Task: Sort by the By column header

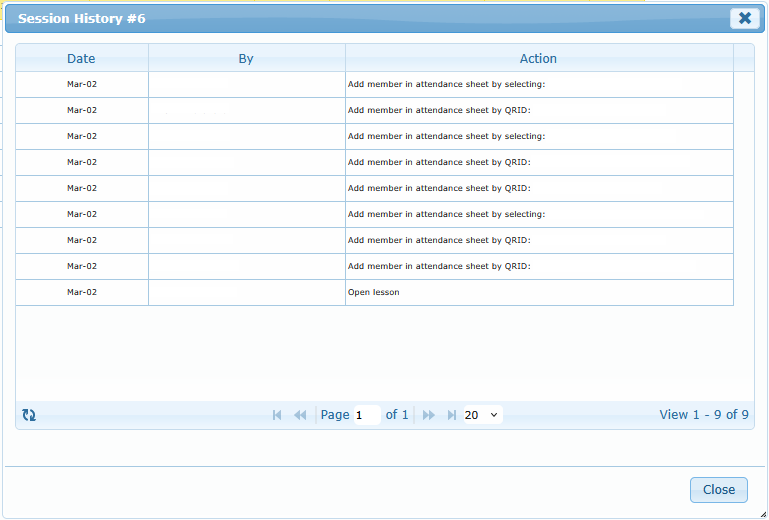Action: pyautogui.click(x=246, y=59)
